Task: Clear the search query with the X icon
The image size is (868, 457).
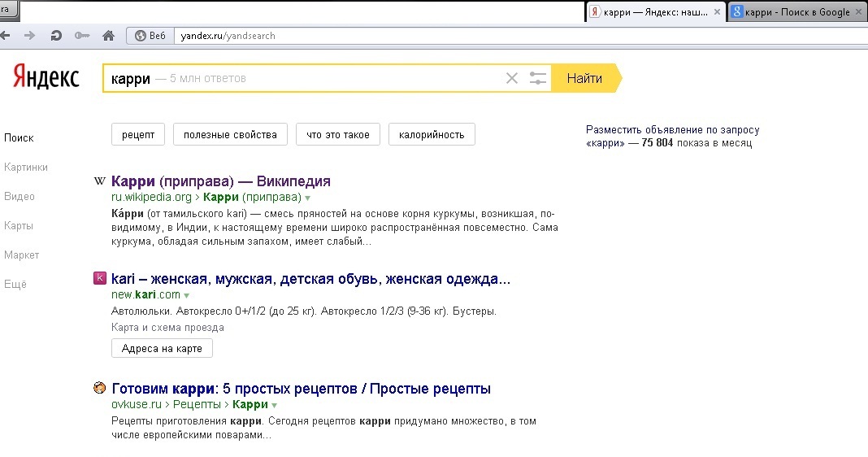Action: (511, 79)
